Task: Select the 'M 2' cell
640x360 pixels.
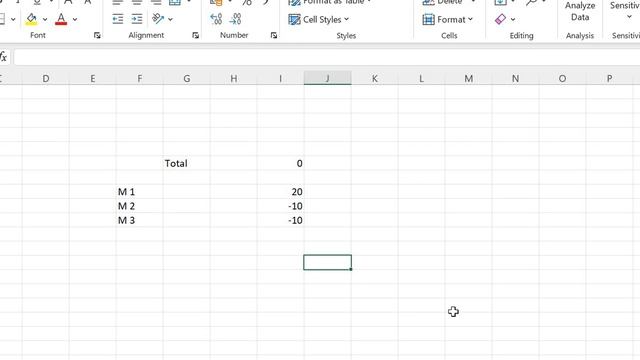Action: click(140, 206)
